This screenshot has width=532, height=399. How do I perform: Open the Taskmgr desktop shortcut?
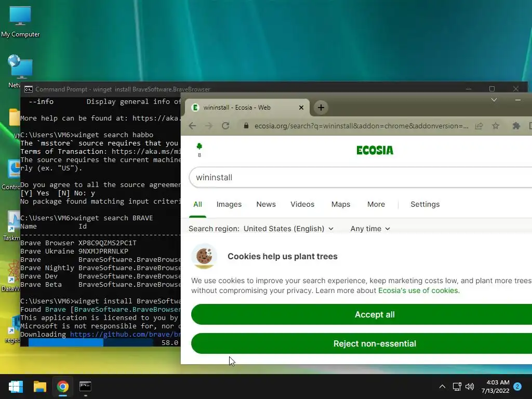[13, 225]
